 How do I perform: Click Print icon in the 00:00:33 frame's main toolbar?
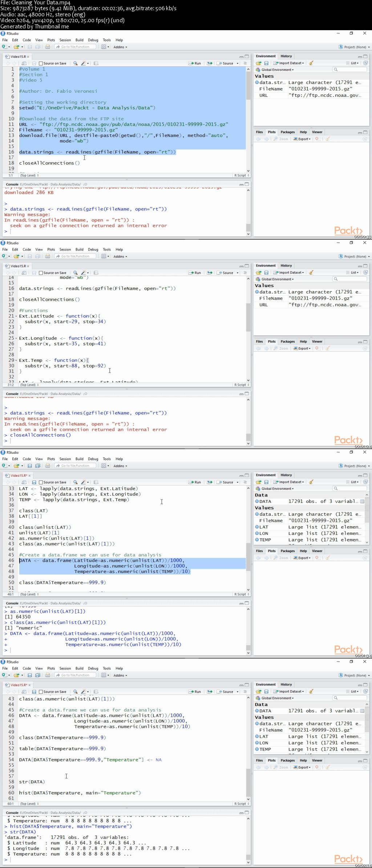click(x=48, y=47)
